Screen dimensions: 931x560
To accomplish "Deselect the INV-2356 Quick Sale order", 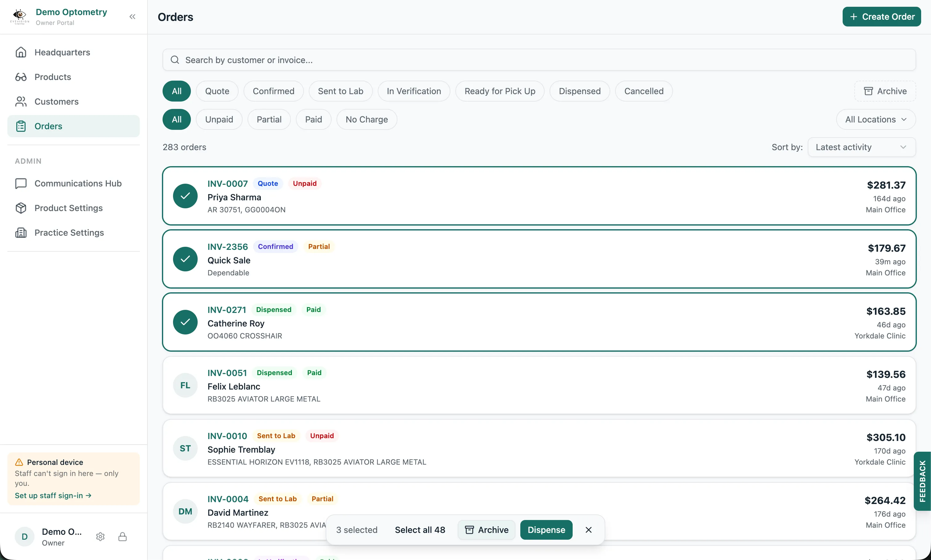I will pyautogui.click(x=185, y=259).
